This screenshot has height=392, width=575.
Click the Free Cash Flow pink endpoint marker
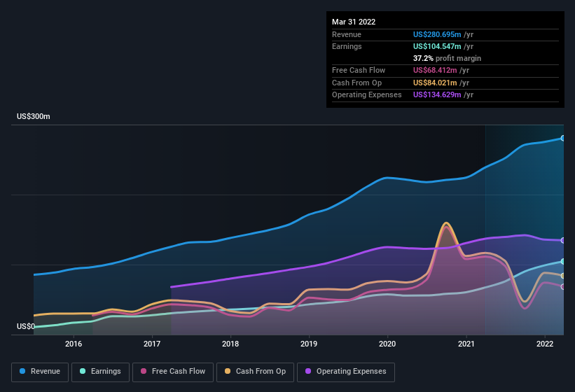coord(563,286)
